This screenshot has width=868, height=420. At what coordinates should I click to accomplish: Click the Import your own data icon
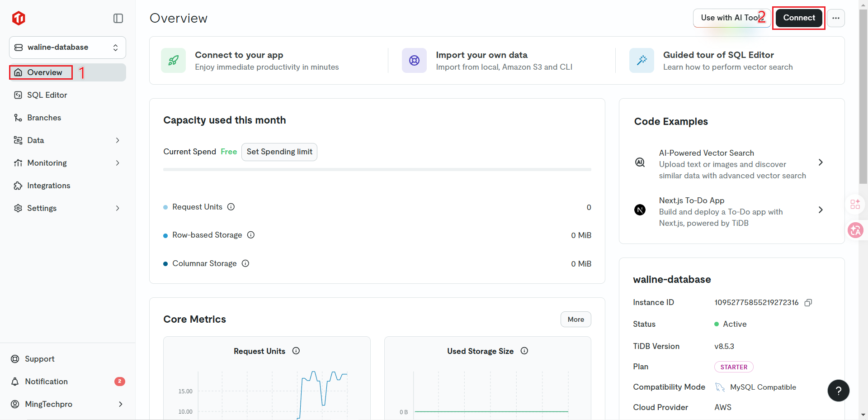point(414,60)
